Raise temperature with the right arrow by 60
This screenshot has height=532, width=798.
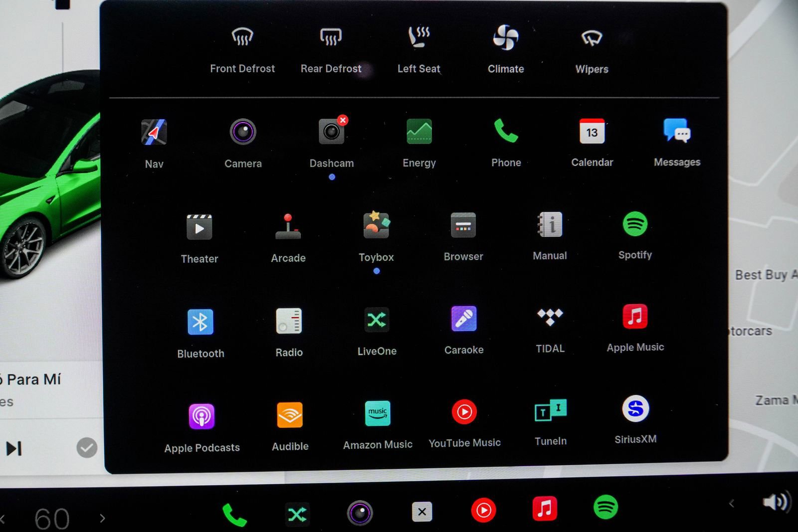click(102, 518)
